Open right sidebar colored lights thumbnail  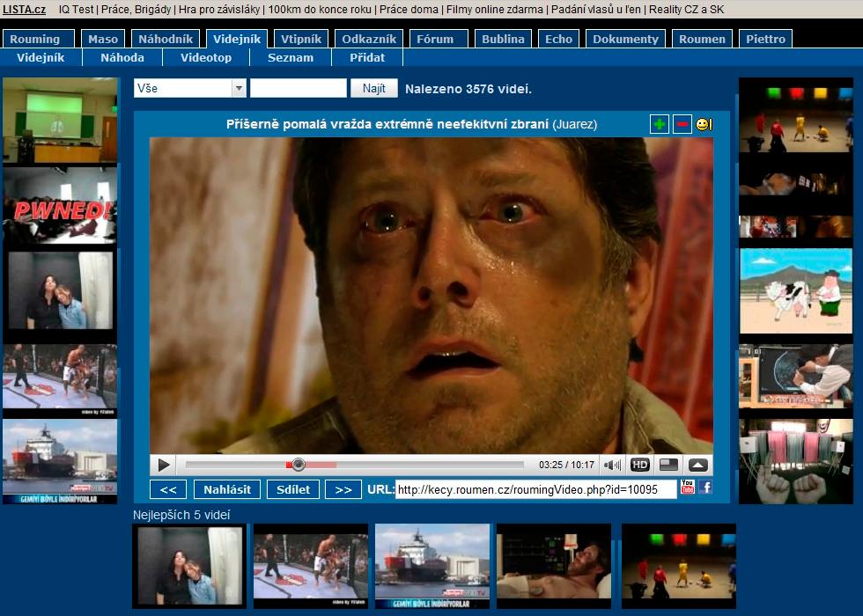point(796,119)
